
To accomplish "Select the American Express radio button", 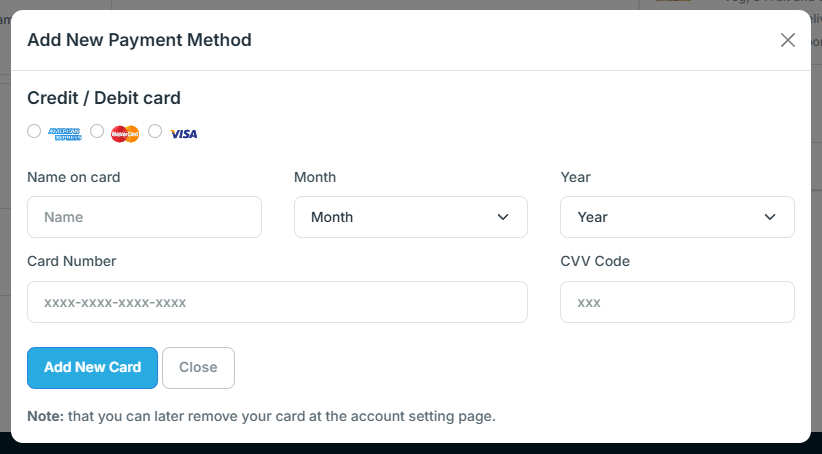I will (x=34, y=131).
